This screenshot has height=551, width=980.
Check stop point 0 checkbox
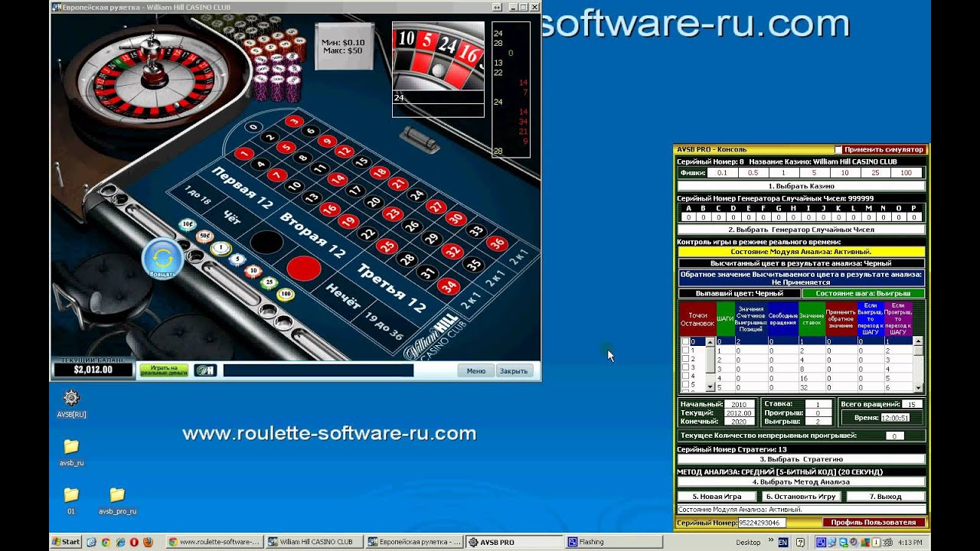pyautogui.click(x=686, y=342)
